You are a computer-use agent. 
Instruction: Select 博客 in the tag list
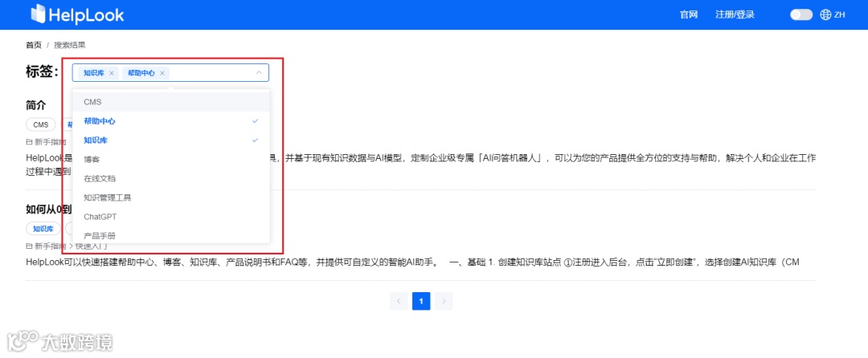[x=171, y=160]
